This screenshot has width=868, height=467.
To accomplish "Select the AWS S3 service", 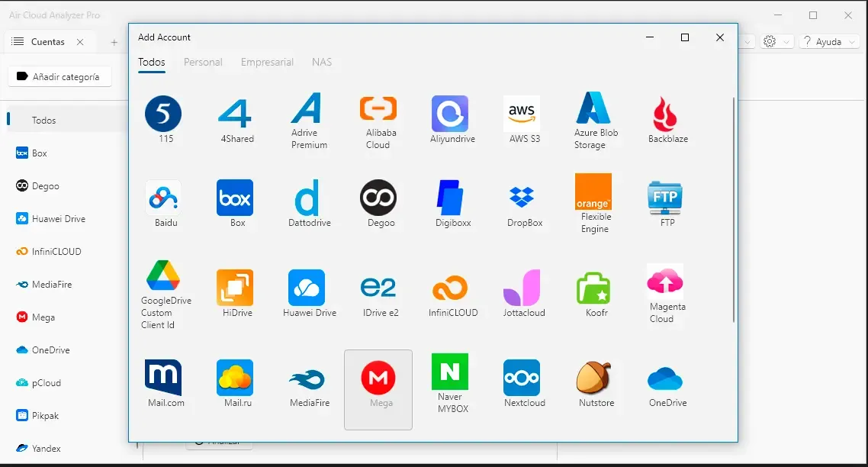I will click(x=522, y=114).
